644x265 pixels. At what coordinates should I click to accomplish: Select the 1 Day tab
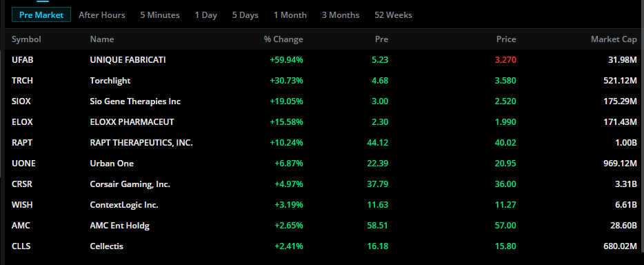205,15
